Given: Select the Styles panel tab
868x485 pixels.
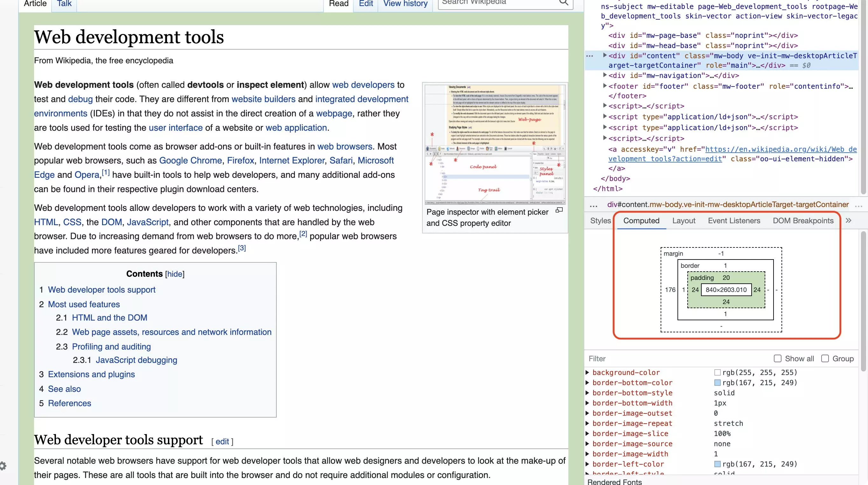Looking at the screenshot, I should 600,220.
